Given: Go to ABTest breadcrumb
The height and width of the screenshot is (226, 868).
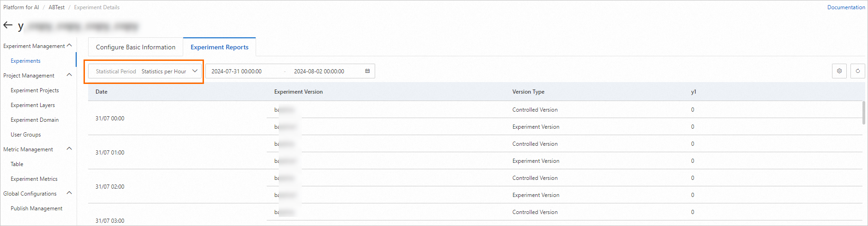Looking at the screenshot, I should [57, 7].
